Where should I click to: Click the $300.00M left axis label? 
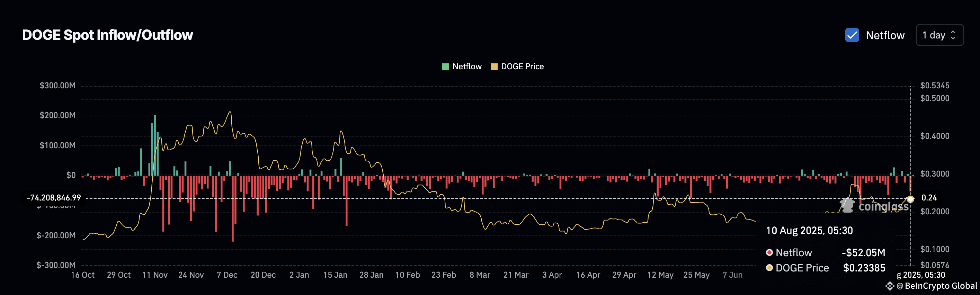point(57,86)
